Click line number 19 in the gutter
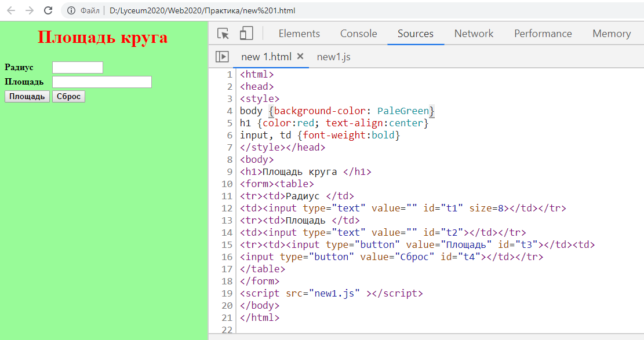Viewport: 644px width, 340px height. point(227,293)
